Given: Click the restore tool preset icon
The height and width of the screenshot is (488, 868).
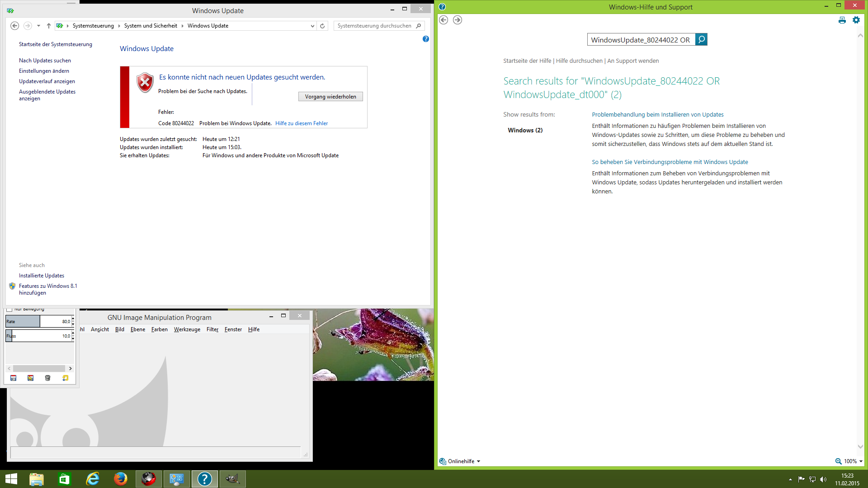Looking at the screenshot, I should pyautogui.click(x=30, y=378).
